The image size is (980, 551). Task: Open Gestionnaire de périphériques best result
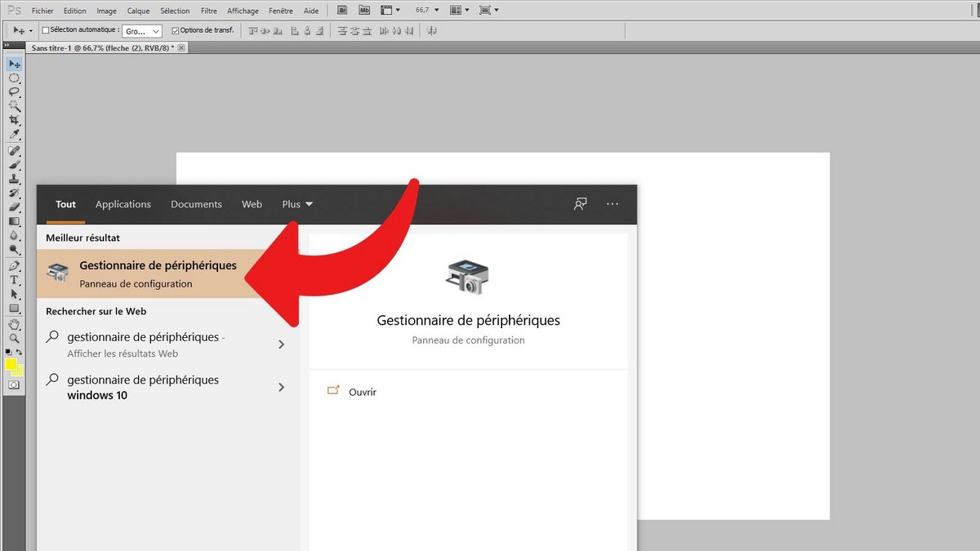coord(168,273)
